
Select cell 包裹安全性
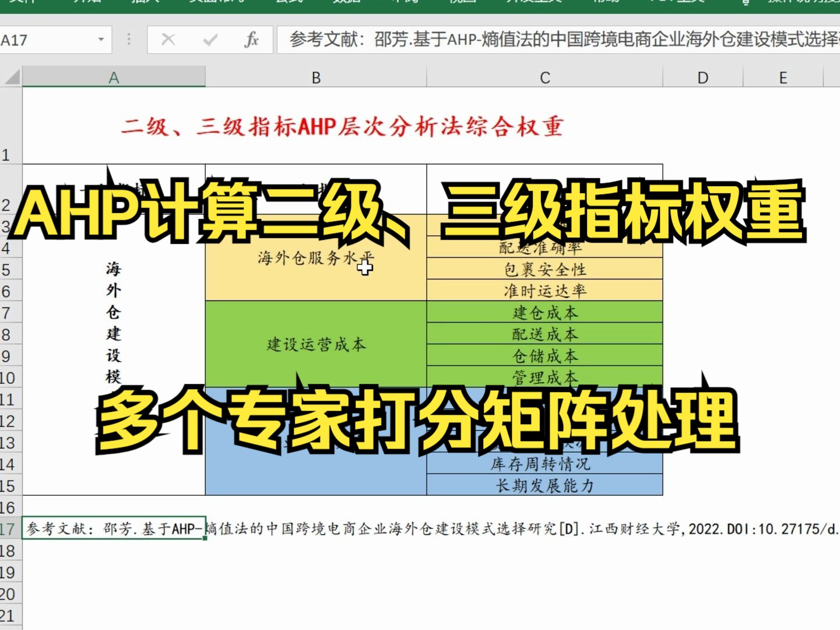pos(544,269)
